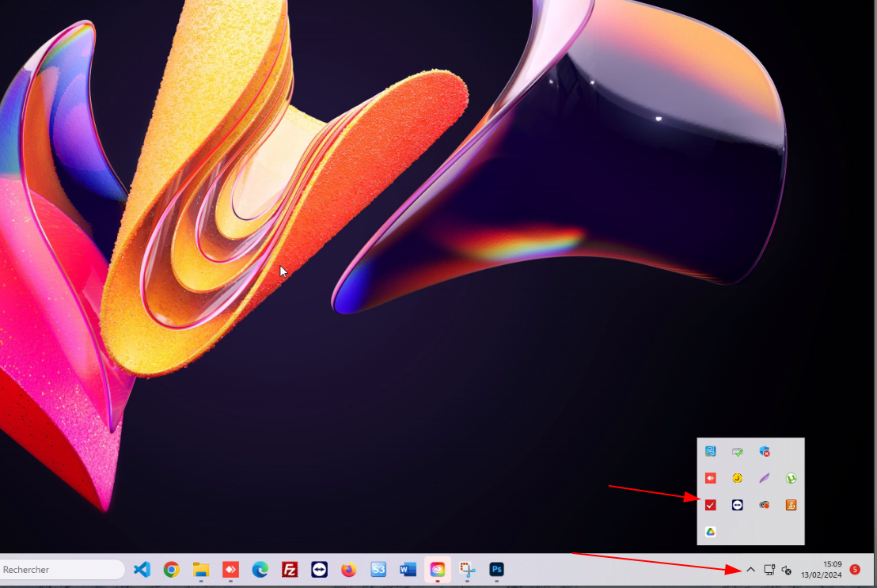Click the safely remove hardware tray icon
The width and height of the screenshot is (877, 588).
coord(737,451)
